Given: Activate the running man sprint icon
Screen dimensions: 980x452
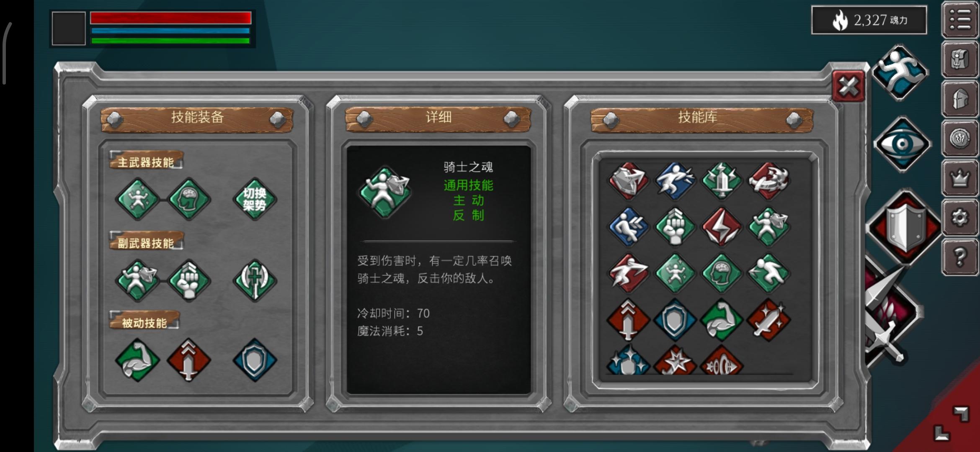Looking at the screenshot, I should 900,72.
